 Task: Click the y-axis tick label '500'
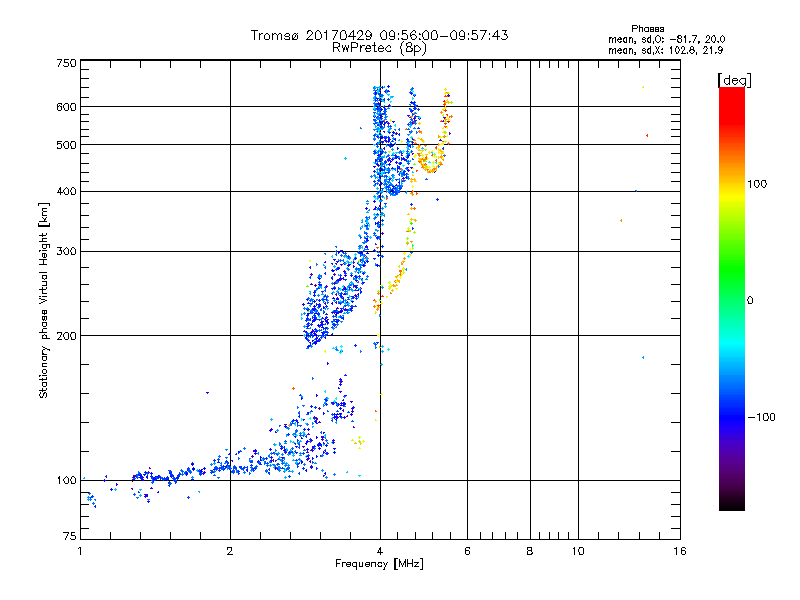coord(66,145)
